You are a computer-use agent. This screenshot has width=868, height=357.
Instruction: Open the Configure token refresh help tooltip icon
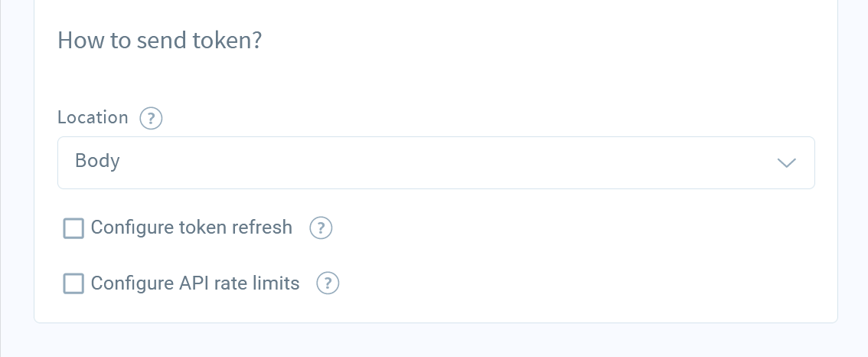[321, 228]
